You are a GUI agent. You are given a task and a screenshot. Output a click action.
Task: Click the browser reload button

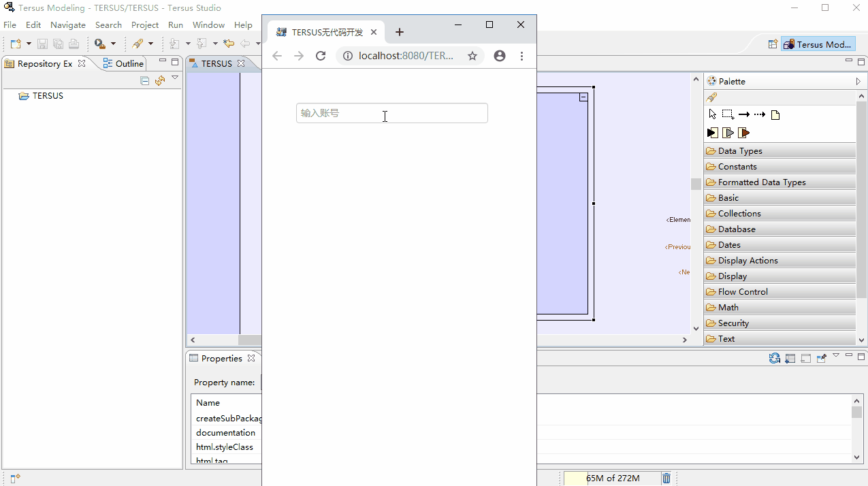[x=321, y=56]
